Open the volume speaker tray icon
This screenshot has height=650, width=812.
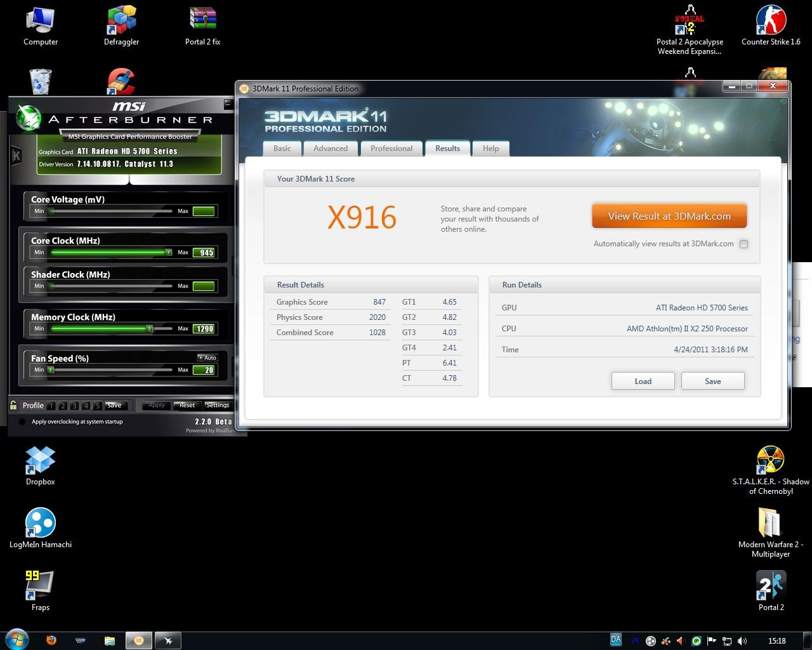click(742, 641)
